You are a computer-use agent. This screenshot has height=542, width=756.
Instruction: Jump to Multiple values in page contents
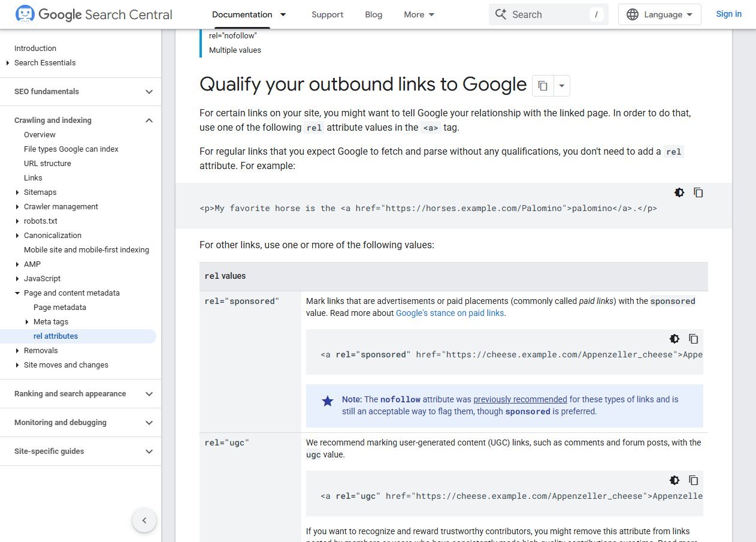235,50
